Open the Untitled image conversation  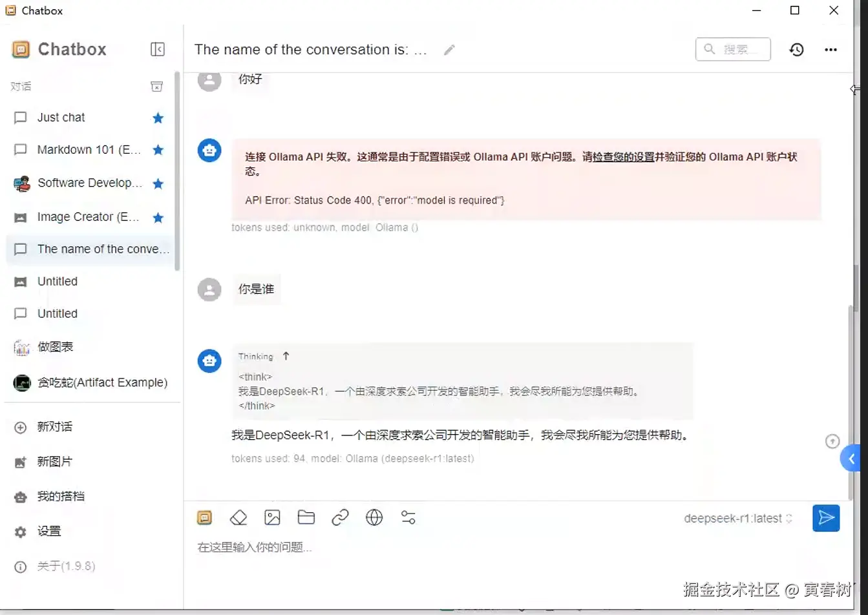coord(90,282)
